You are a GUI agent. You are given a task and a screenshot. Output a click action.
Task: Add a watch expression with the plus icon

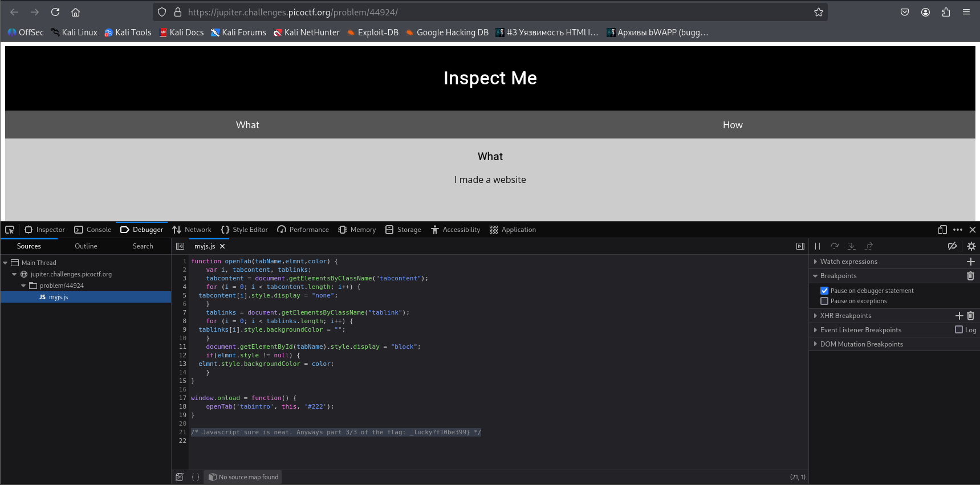(970, 262)
